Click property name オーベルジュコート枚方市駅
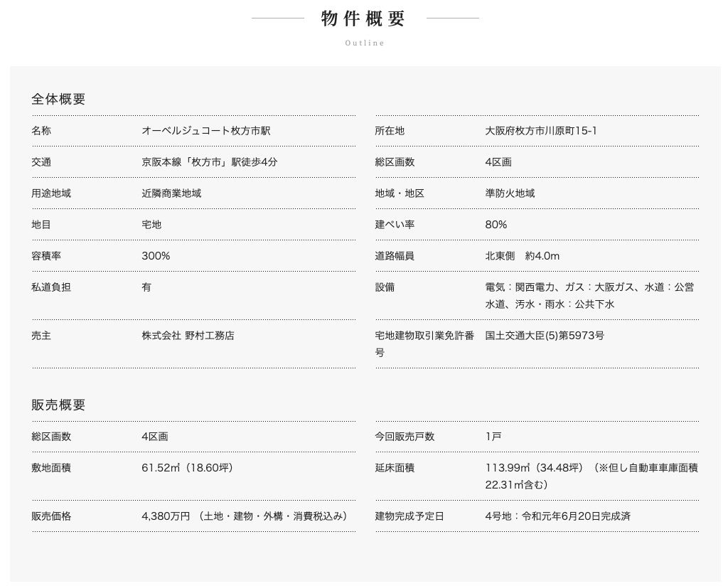Screen dimensions: 728x586 click(205, 131)
